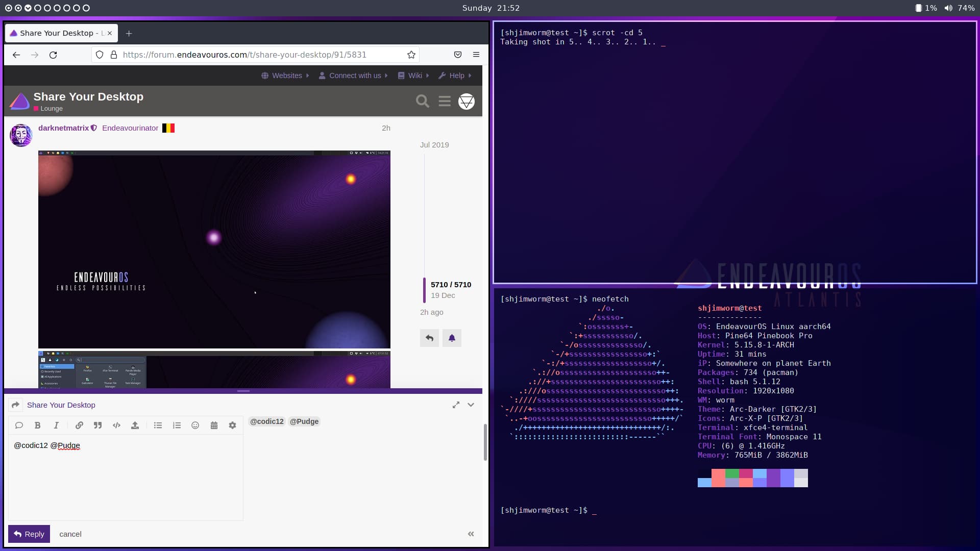
Task: Expand the Wiki dropdown menu
Action: coord(413,76)
